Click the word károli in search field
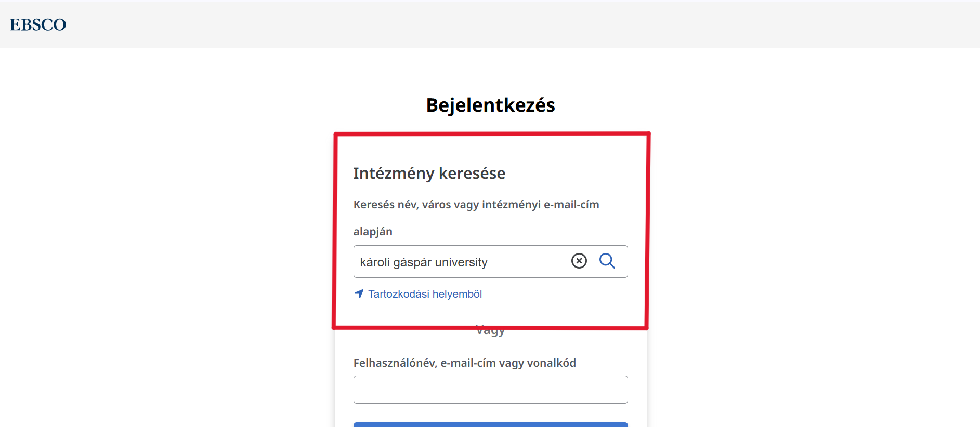980x427 pixels. [374, 262]
